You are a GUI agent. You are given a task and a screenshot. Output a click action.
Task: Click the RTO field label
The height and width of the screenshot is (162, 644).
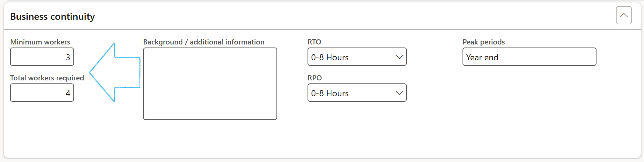314,42
